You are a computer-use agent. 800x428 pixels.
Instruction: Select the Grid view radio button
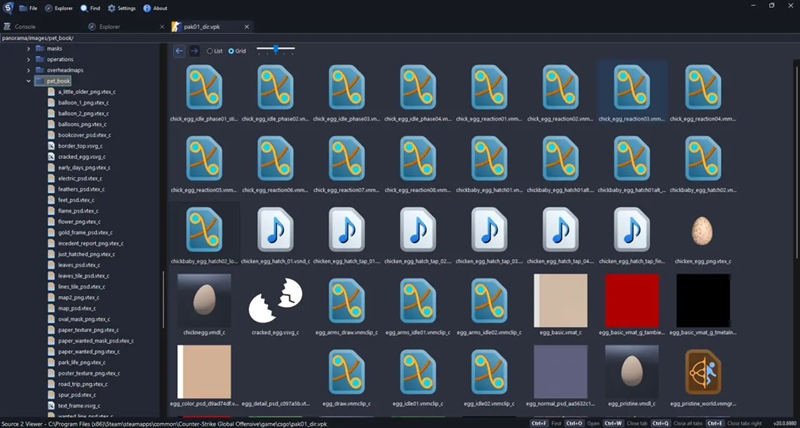coord(231,52)
